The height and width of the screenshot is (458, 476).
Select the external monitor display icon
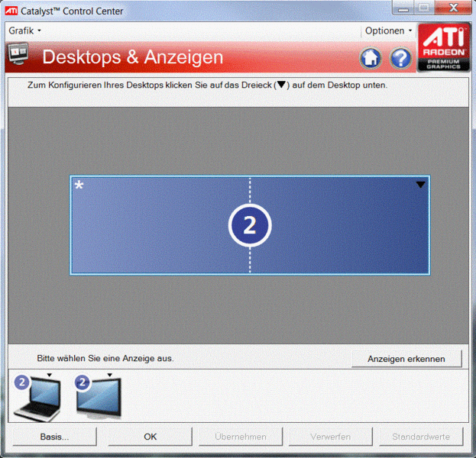(99, 397)
